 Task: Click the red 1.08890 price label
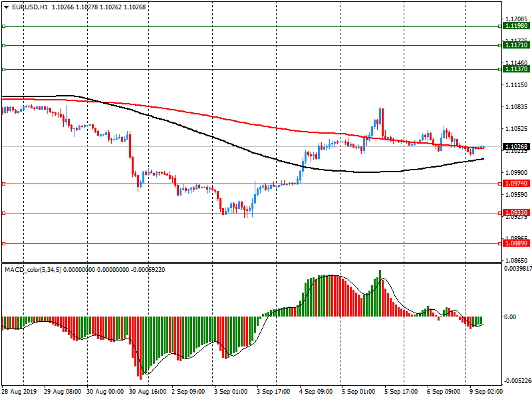[516, 243]
